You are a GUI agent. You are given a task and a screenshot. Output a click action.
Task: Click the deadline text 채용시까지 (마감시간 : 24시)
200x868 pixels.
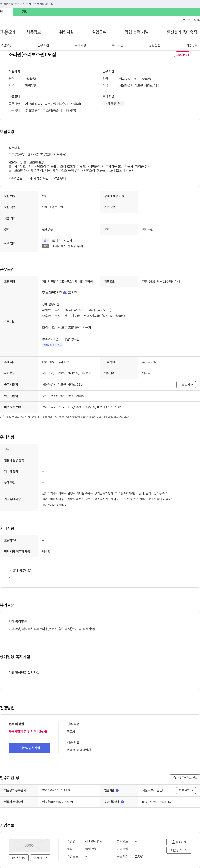28,731
